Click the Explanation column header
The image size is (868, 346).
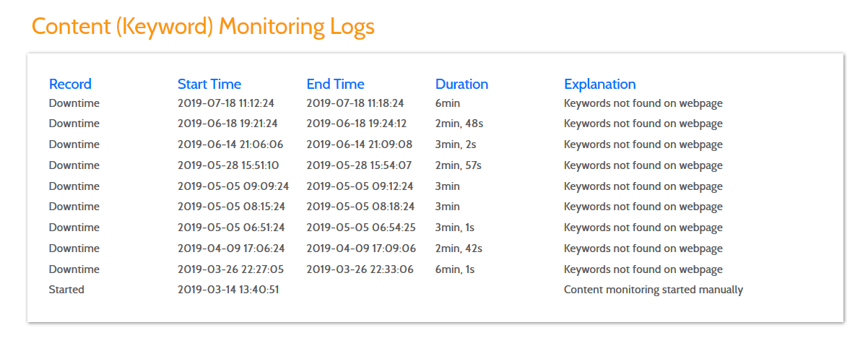(599, 84)
